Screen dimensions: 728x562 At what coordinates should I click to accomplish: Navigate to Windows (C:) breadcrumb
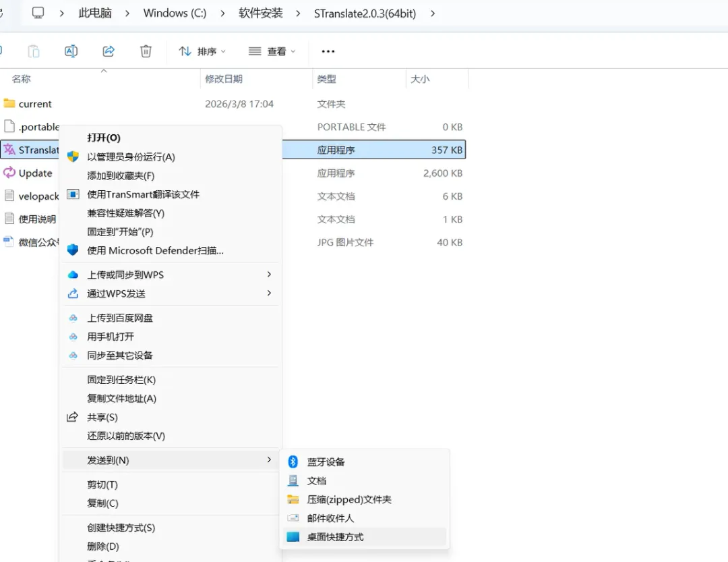[x=175, y=13]
